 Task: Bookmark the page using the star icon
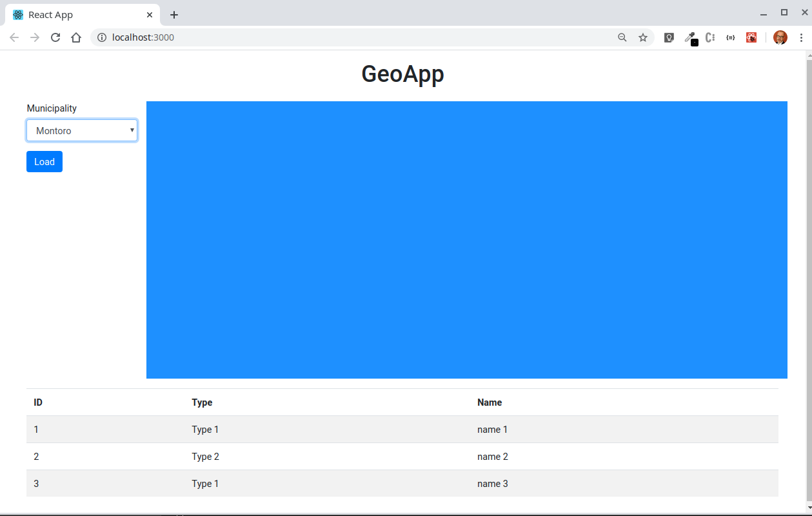[x=643, y=37]
